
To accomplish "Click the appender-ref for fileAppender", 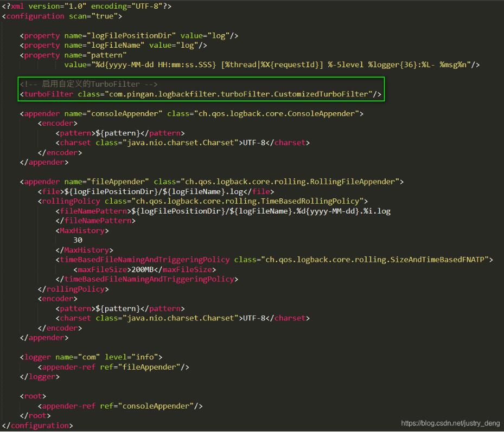I will (x=113, y=367).
